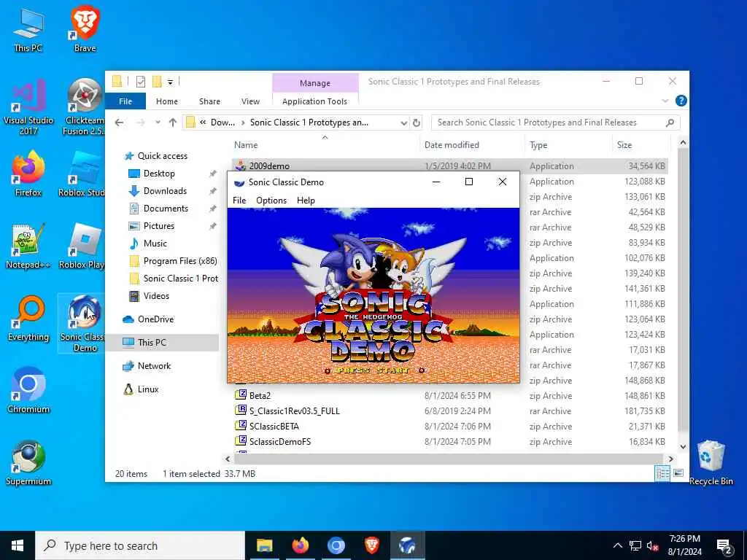747x560 pixels.
Task: Switch Explorer to details view layout icon
Action: (x=662, y=473)
